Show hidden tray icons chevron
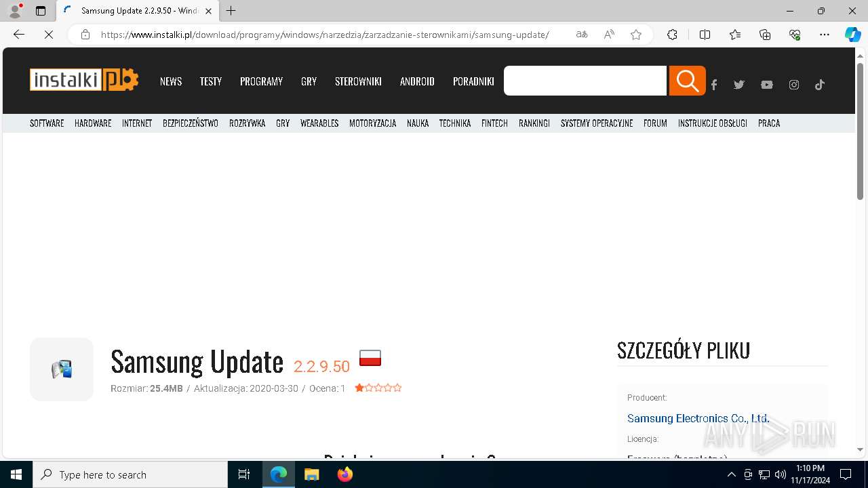868x488 pixels. pos(731,474)
